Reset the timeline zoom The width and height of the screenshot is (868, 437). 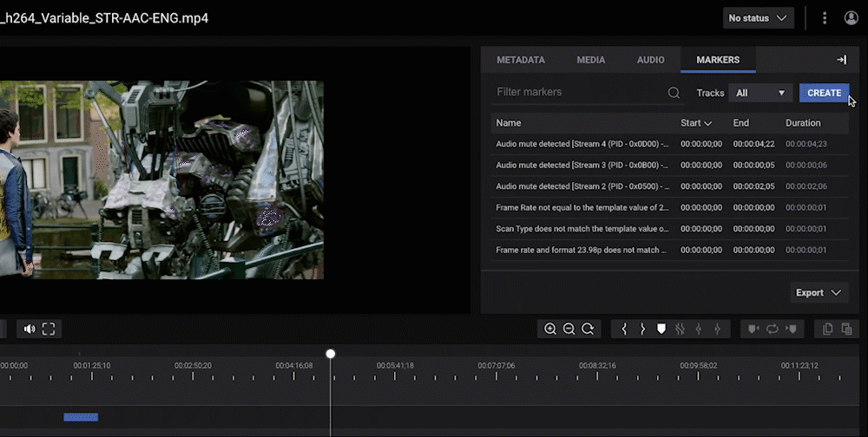coord(588,329)
